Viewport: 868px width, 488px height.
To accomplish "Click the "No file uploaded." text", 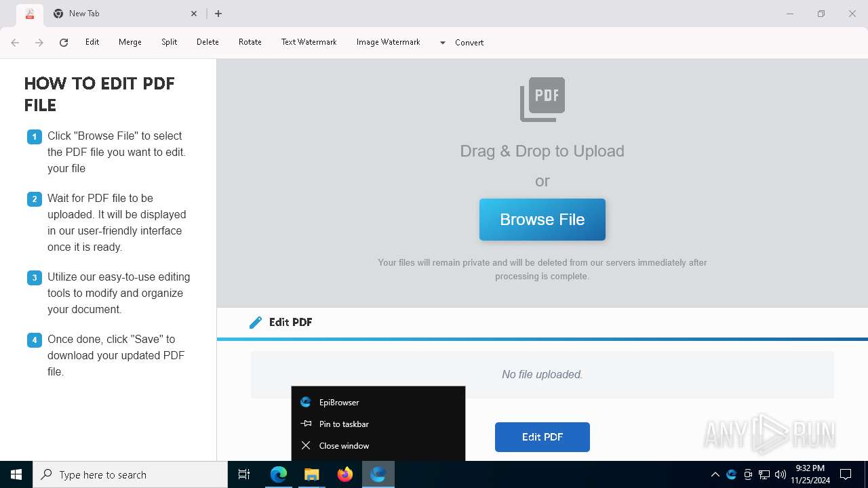I will 542,374.
